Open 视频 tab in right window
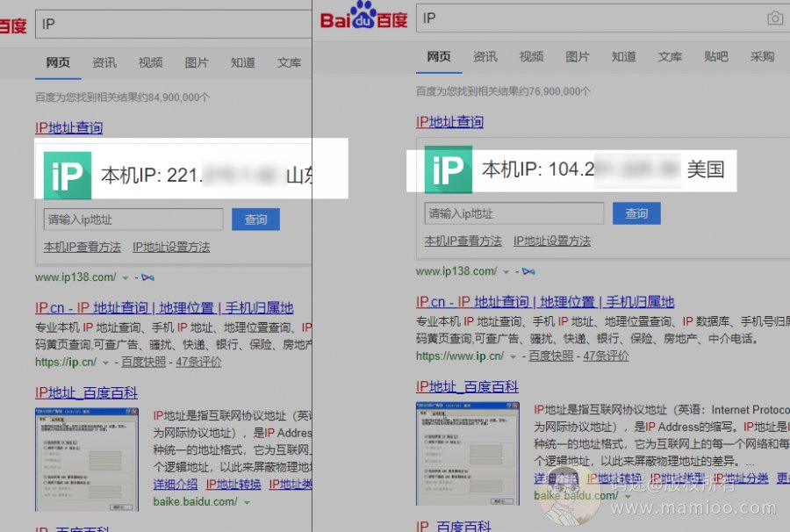This screenshot has height=532, width=790. point(531,57)
